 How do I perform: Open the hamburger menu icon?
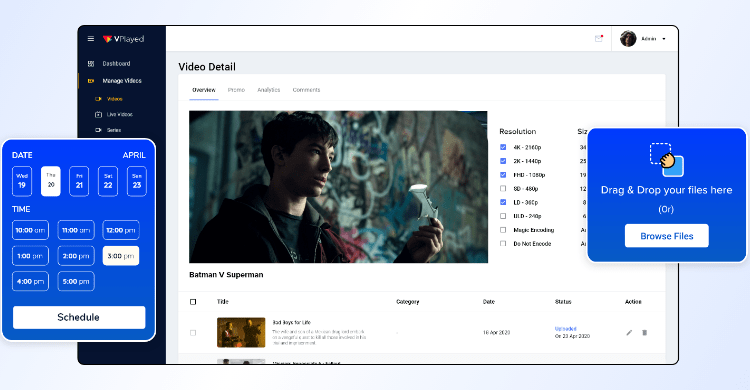coord(91,39)
